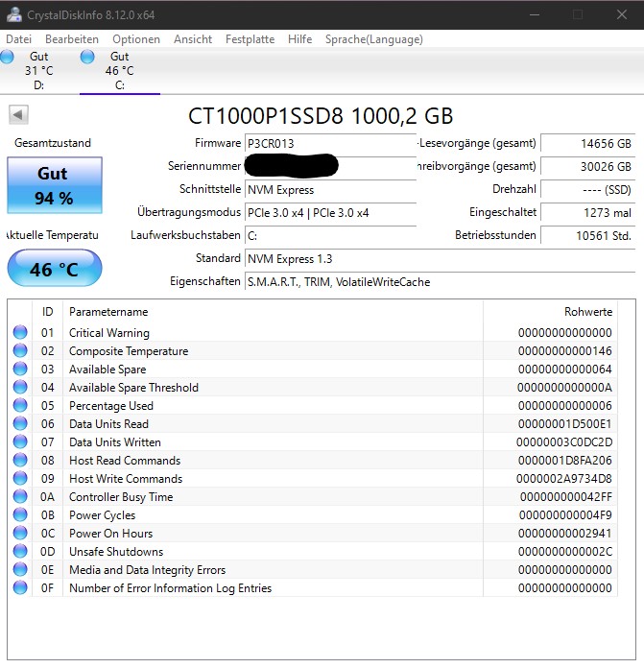The width and height of the screenshot is (644, 668).
Task: Click status orb for Media and Data Integrity Errors
Action: click(20, 569)
